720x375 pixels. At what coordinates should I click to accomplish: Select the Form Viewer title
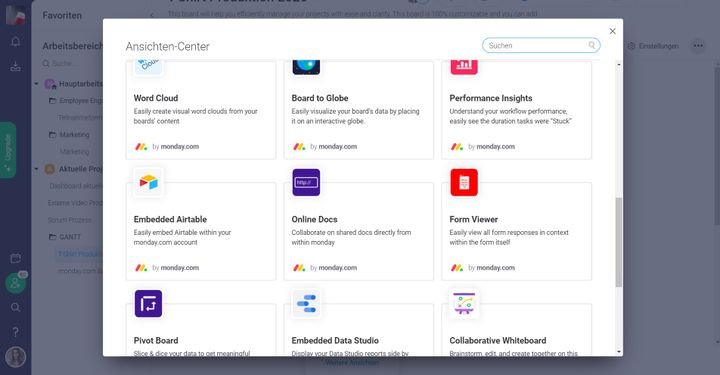(x=473, y=219)
